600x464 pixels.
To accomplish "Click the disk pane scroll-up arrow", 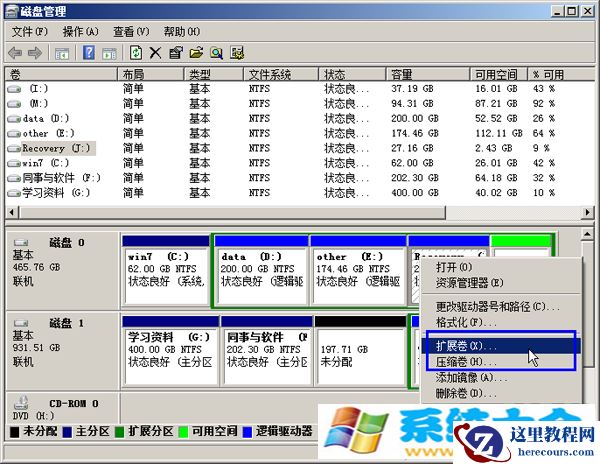I will (x=587, y=234).
